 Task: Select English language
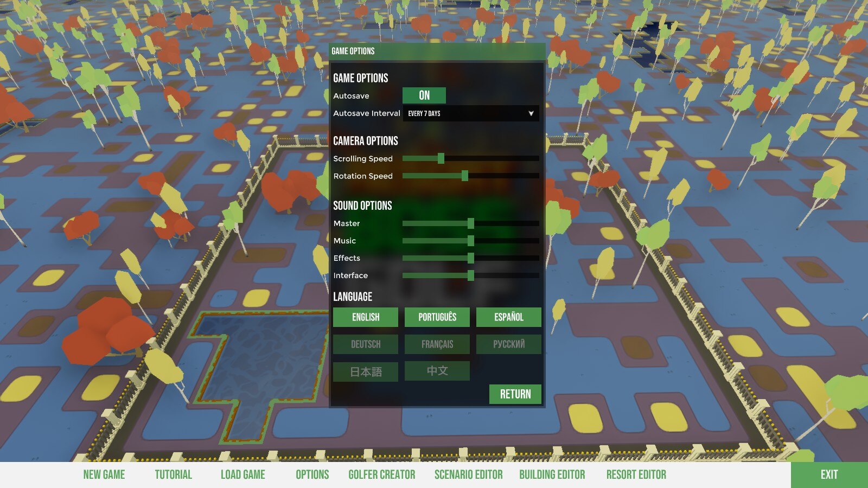[365, 317]
